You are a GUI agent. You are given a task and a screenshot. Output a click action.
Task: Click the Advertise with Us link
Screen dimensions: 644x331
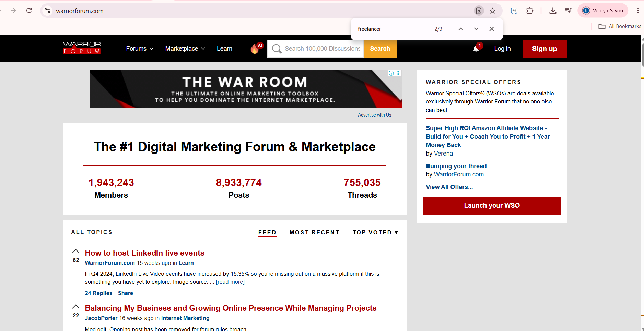click(374, 115)
